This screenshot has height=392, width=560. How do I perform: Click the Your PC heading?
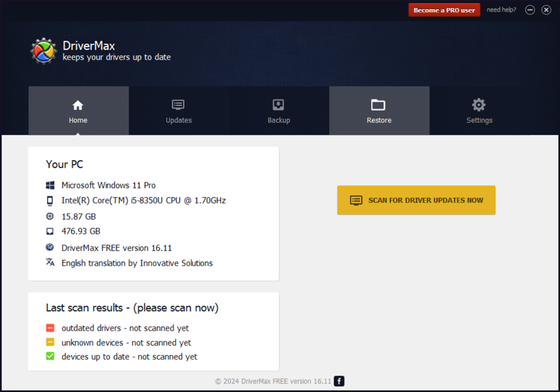pyautogui.click(x=65, y=164)
